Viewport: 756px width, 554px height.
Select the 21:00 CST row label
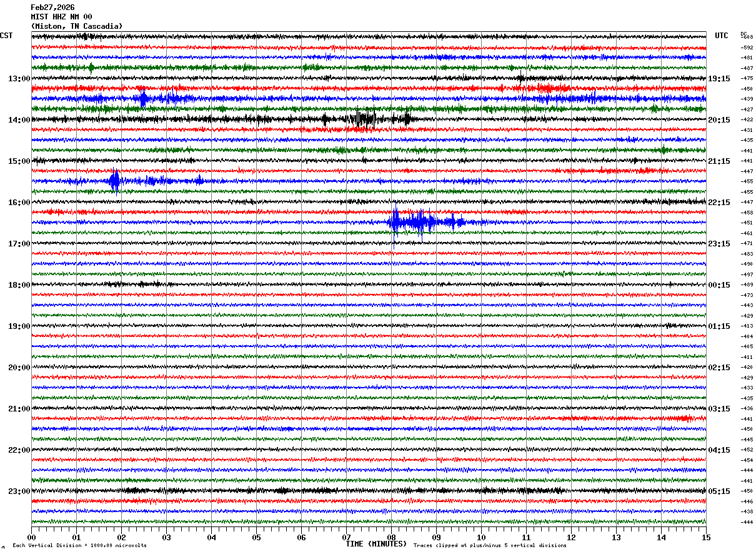coord(19,409)
